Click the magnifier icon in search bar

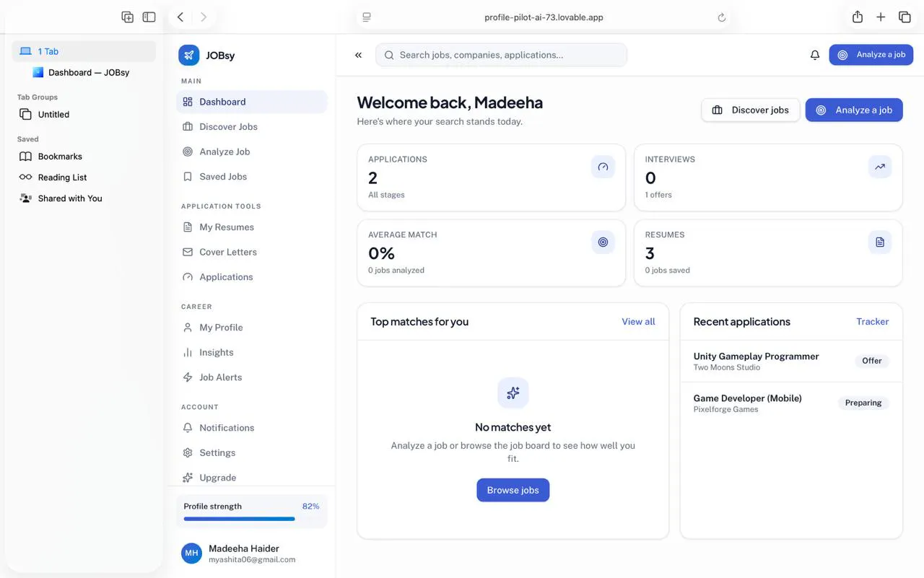click(x=389, y=55)
